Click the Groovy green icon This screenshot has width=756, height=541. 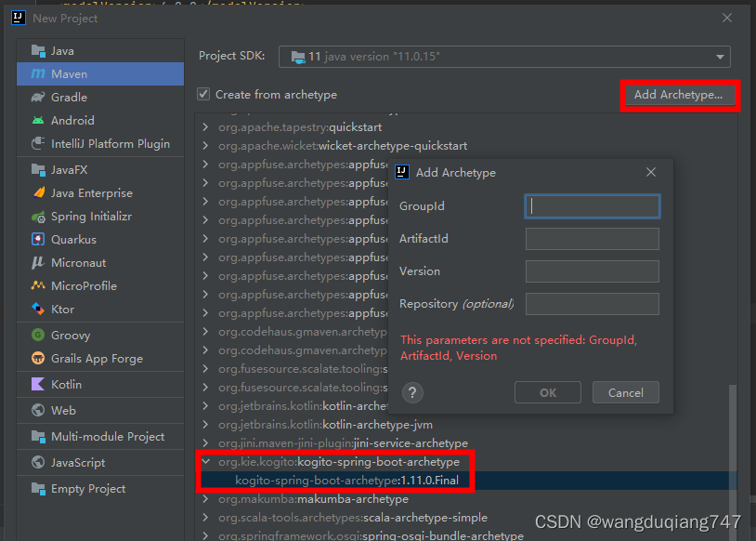click(x=38, y=335)
